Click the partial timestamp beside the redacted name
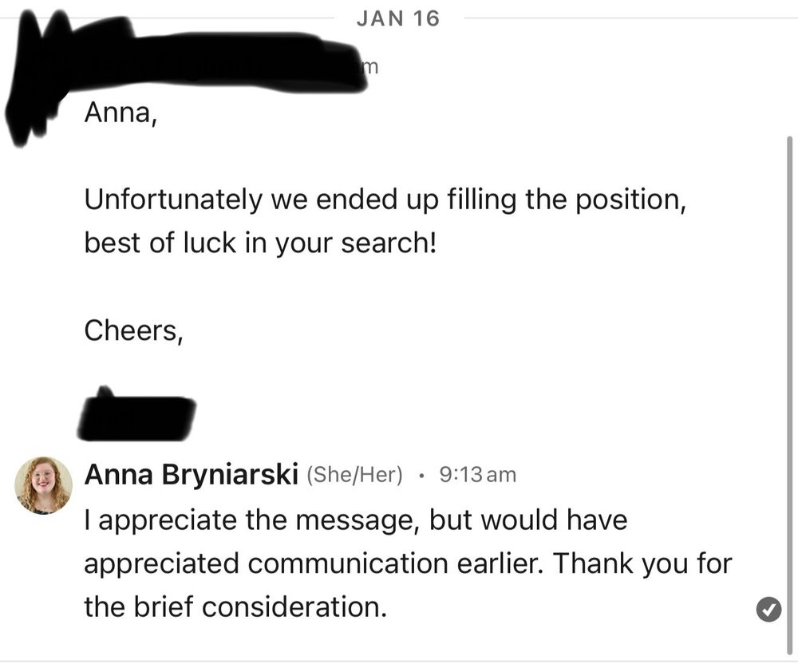The width and height of the screenshot is (798, 672). (370, 67)
